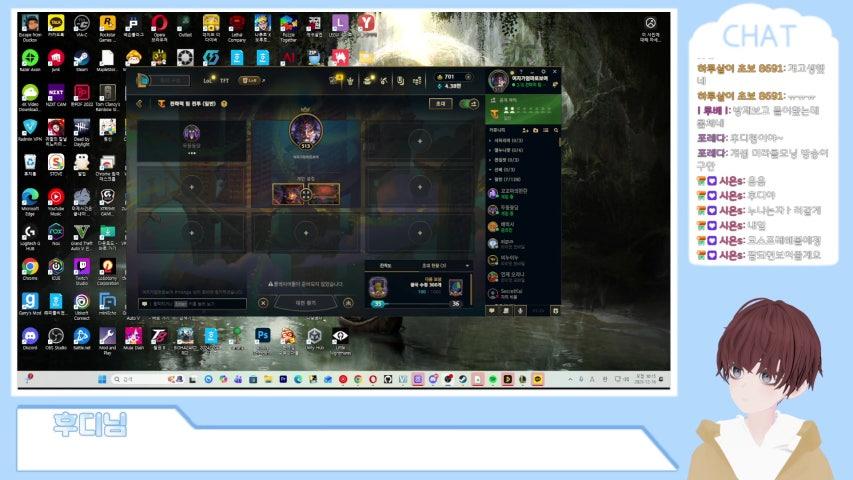Click the round icon right of find match

[349, 303]
